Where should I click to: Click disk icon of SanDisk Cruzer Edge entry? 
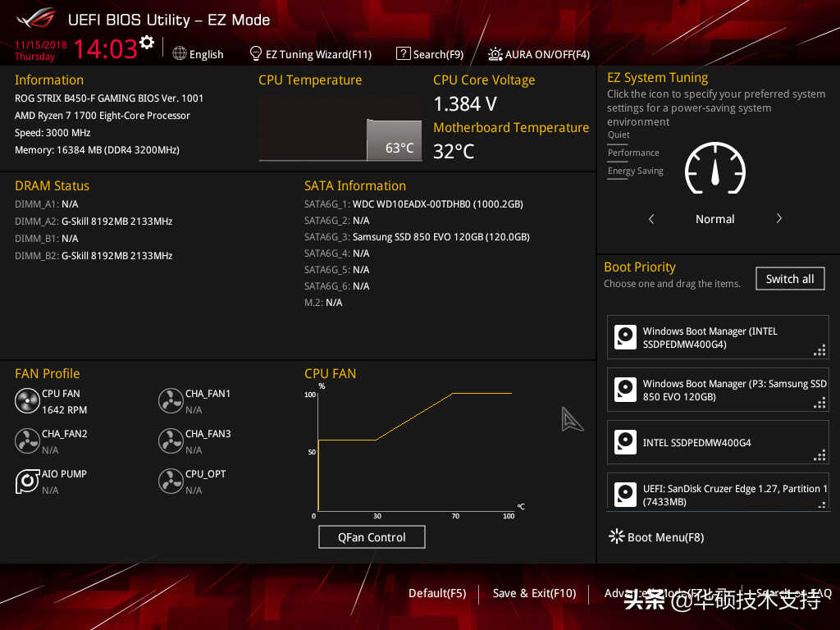click(x=625, y=495)
